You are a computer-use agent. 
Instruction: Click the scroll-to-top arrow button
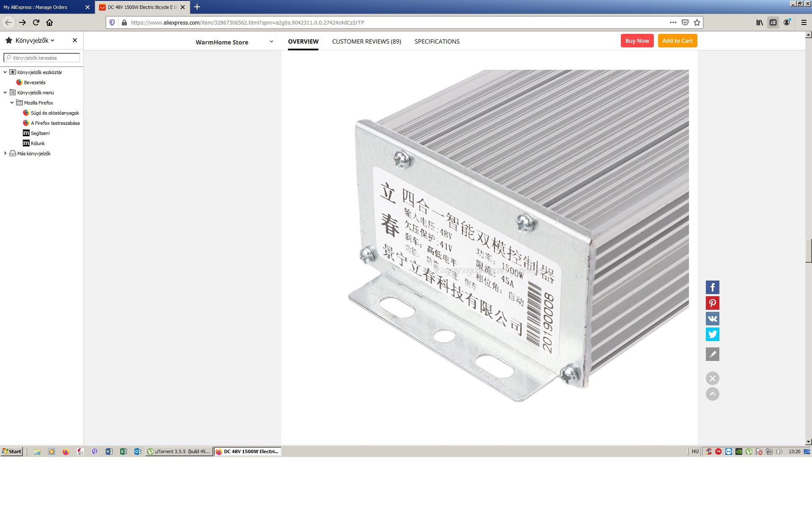tap(712, 394)
